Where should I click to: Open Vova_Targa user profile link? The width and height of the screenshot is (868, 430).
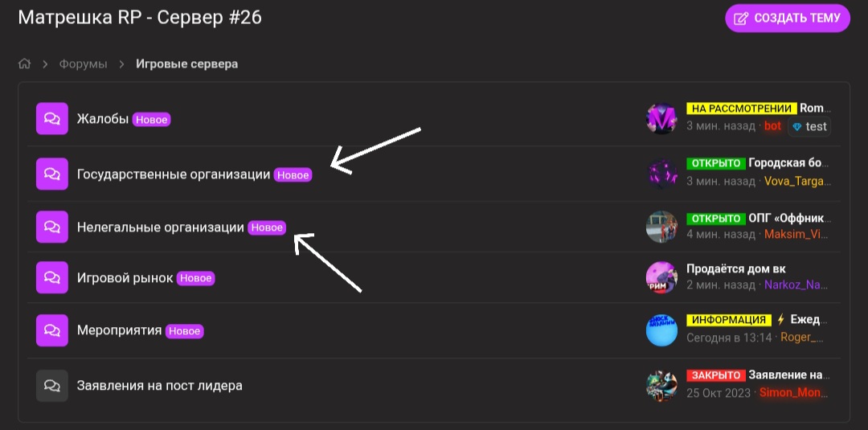pyautogui.click(x=794, y=181)
